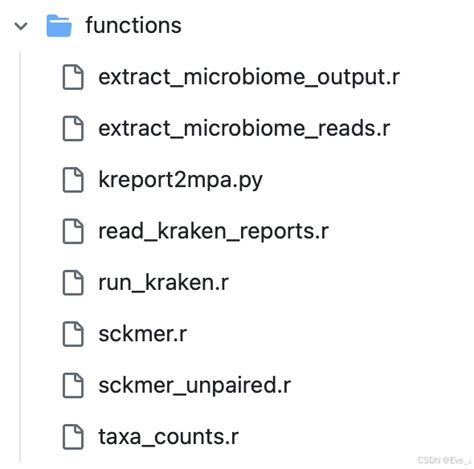Open taxa_counts.r file
This screenshot has height=469, width=474.
168,437
